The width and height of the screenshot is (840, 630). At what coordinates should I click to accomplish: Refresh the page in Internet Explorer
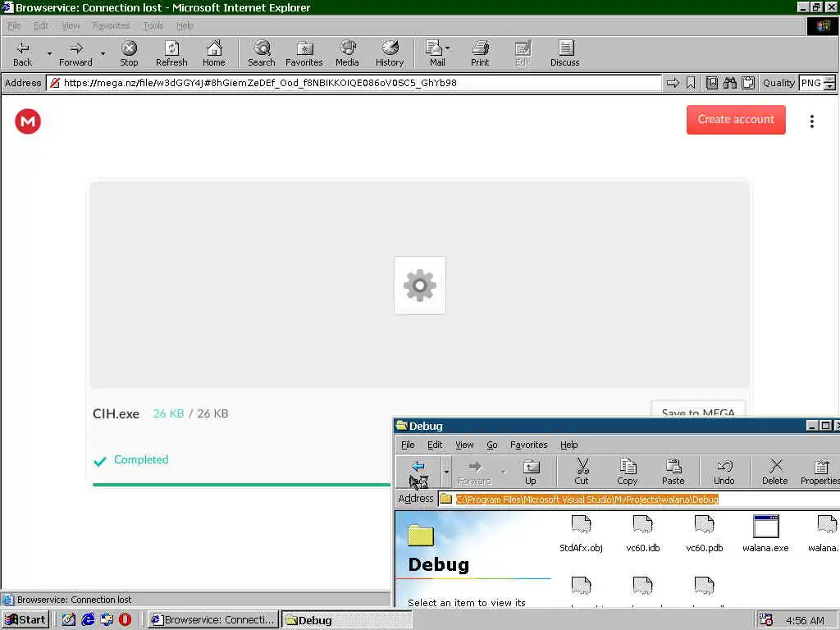tap(171, 53)
